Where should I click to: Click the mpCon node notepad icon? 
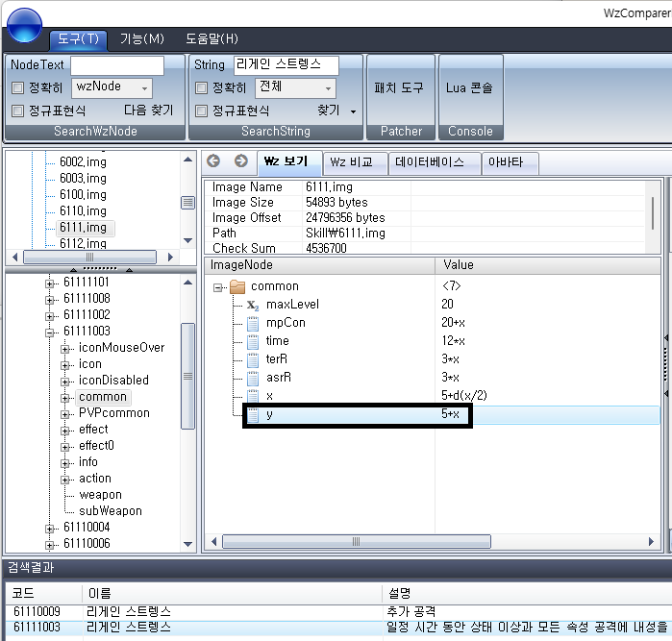(253, 324)
